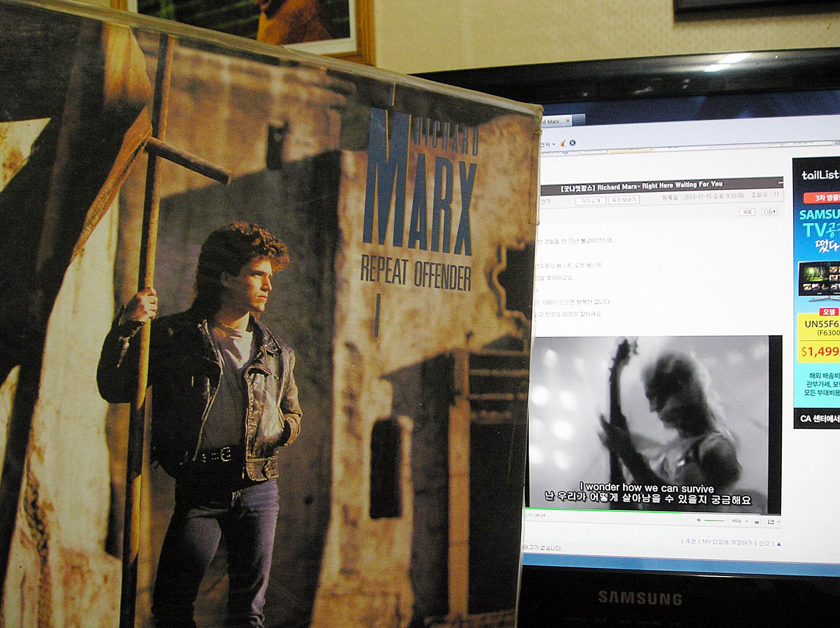Screen dimensions: 840x628
Task: Expand the toolbar menu dropdown arrow
Action: pyautogui.click(x=554, y=144)
